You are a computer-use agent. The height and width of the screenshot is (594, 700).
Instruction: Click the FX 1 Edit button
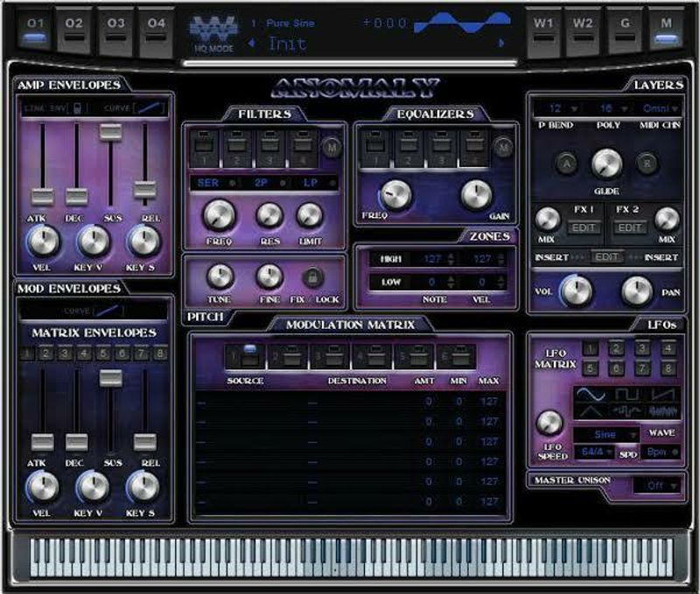pos(584,228)
